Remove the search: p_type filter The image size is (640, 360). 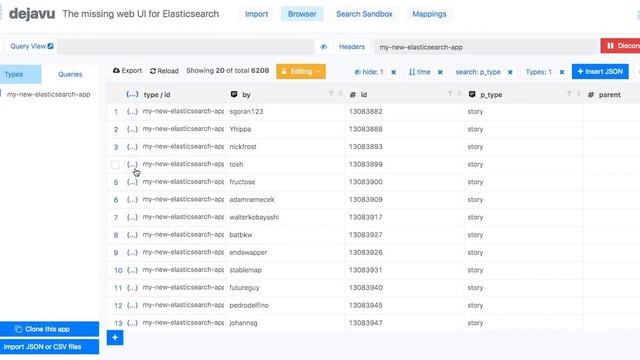pyautogui.click(x=510, y=72)
